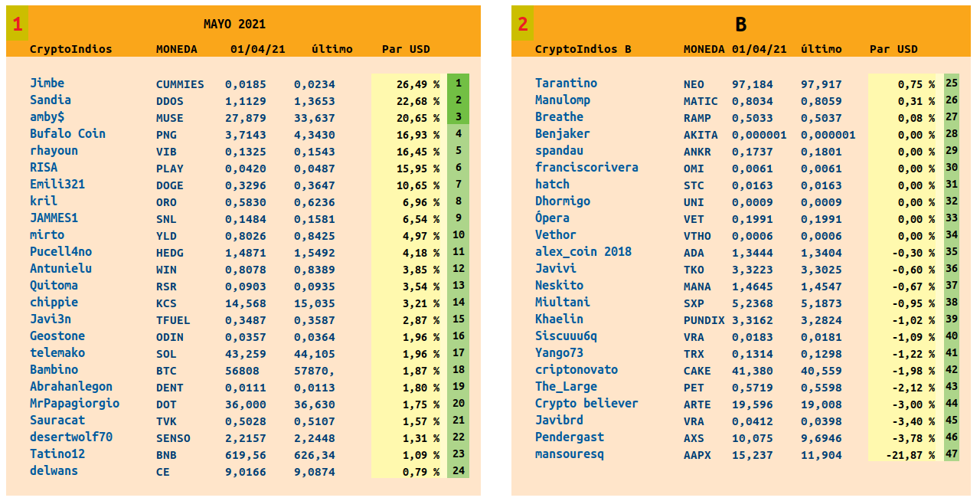Open Tarantino's profile link
This screenshot has width=980, height=501.
[x=566, y=83]
